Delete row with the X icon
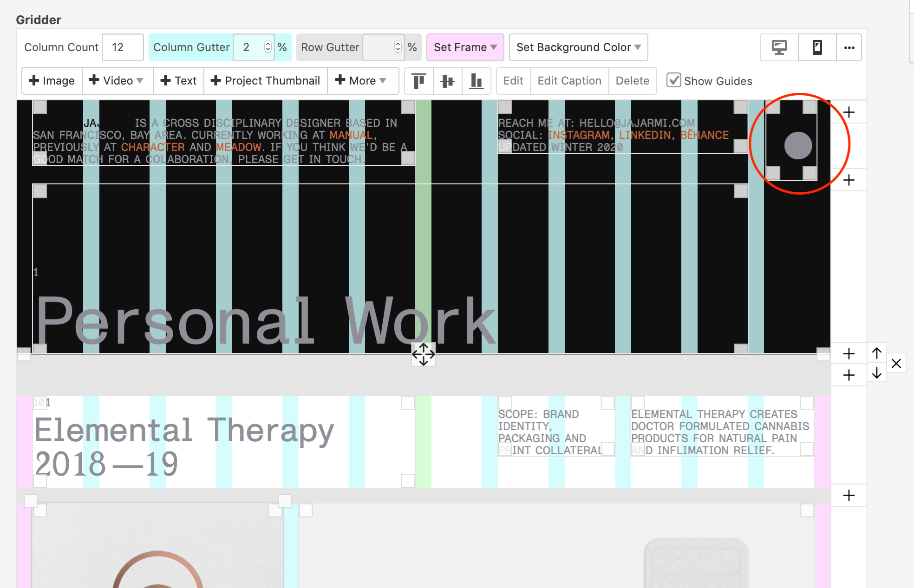Viewport: 914px width, 588px height. pos(896,363)
